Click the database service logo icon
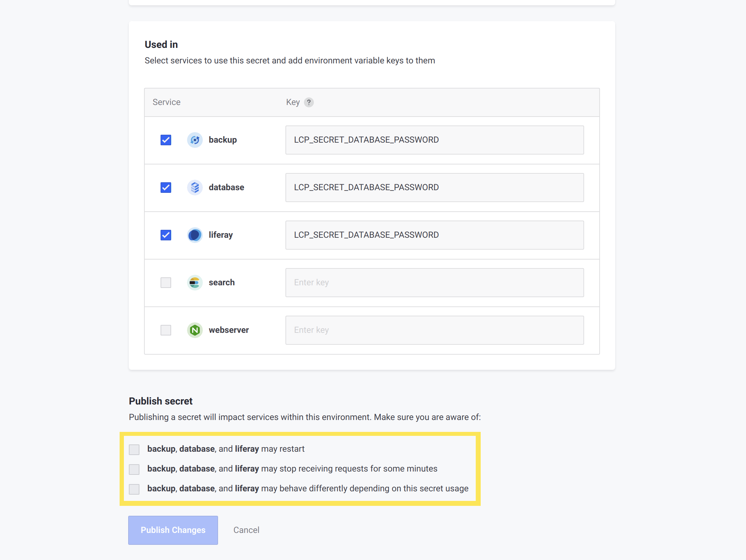Screen dimensions: 746x560 tap(195, 187)
